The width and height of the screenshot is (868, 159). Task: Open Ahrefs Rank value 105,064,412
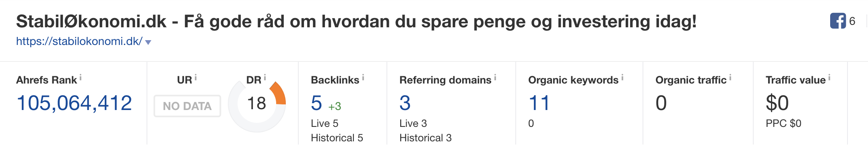[74, 103]
